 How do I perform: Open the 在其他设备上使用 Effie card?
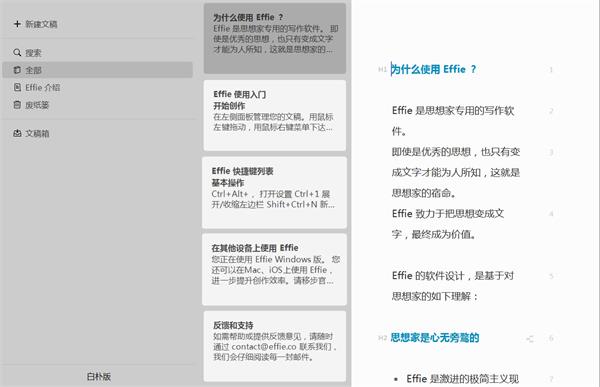[274, 269]
